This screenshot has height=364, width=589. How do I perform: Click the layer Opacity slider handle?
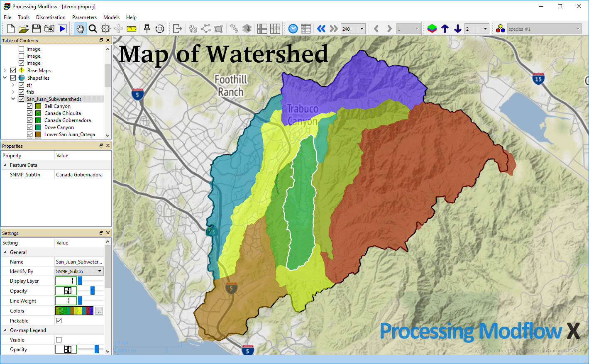pyautogui.click(x=93, y=291)
